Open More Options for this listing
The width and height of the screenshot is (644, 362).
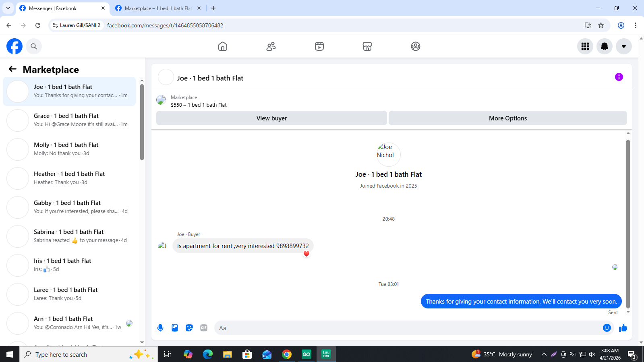coord(508,118)
